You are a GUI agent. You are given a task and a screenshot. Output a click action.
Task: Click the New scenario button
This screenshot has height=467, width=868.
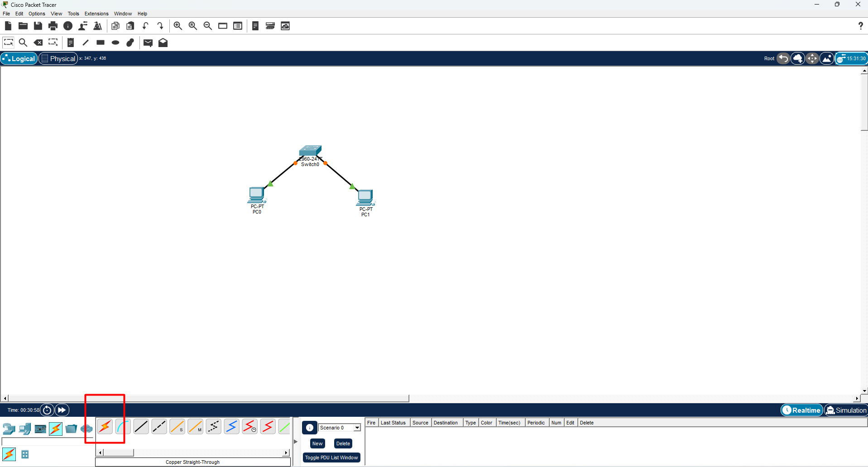[x=317, y=443]
